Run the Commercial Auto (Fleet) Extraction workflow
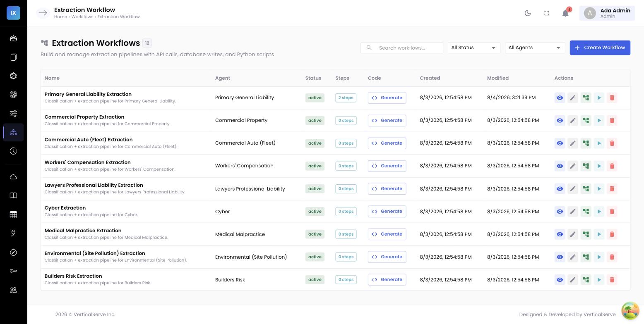644x324 pixels. [599, 143]
